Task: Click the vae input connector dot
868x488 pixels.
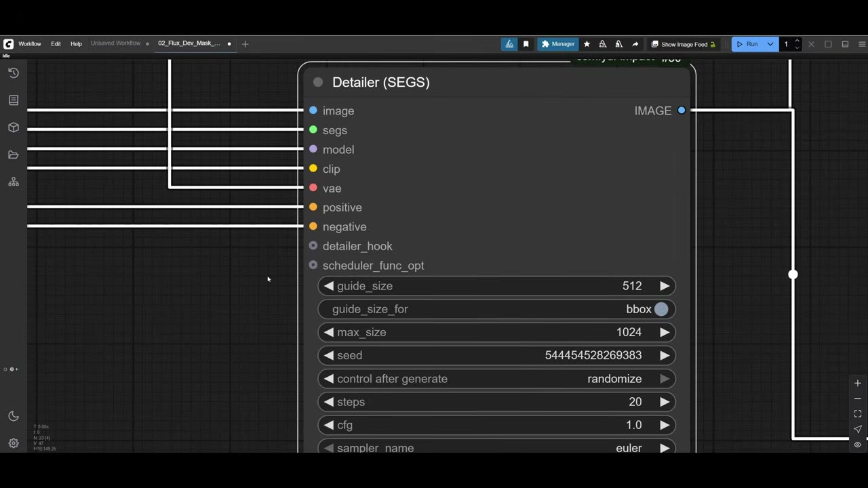Action: pyautogui.click(x=313, y=188)
